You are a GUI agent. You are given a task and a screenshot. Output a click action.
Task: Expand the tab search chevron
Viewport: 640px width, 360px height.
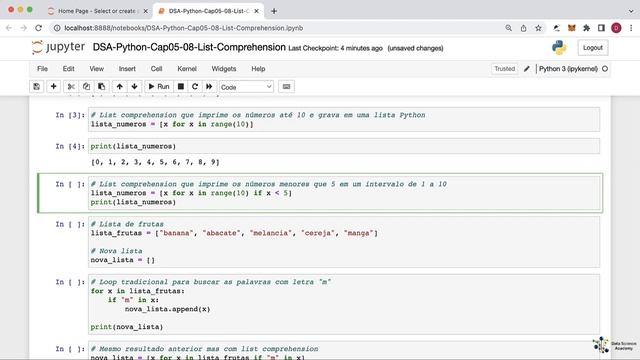(631, 11)
